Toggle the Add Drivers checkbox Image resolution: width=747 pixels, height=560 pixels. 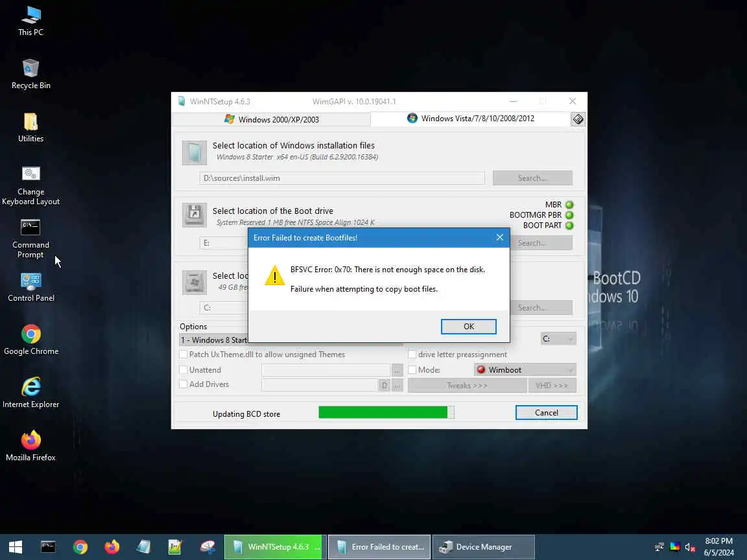(184, 384)
